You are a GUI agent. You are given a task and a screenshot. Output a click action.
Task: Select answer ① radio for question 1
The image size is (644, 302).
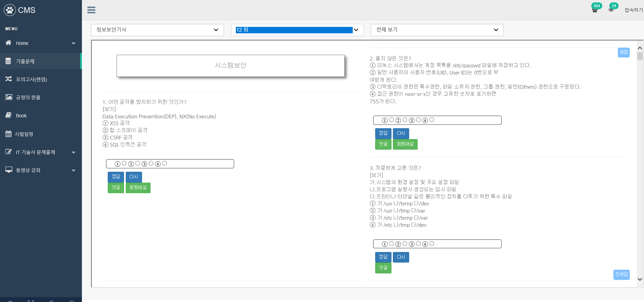pos(124,164)
